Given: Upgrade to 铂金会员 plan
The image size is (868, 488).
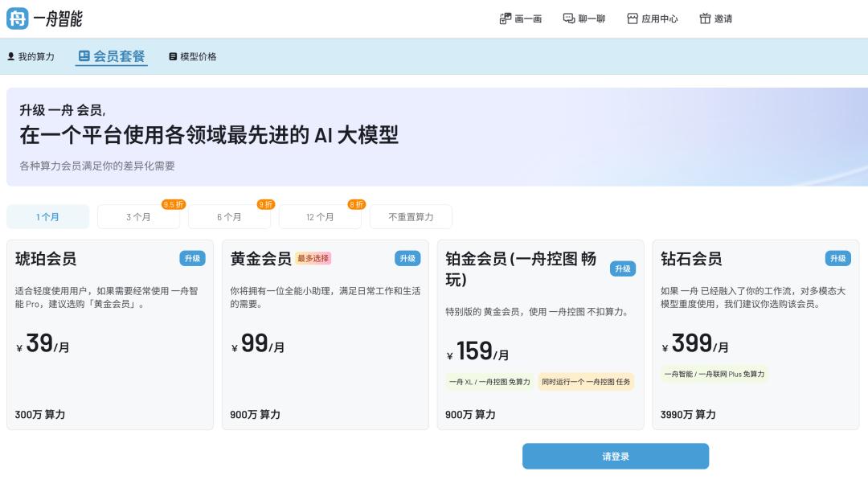Looking at the screenshot, I should (623, 269).
